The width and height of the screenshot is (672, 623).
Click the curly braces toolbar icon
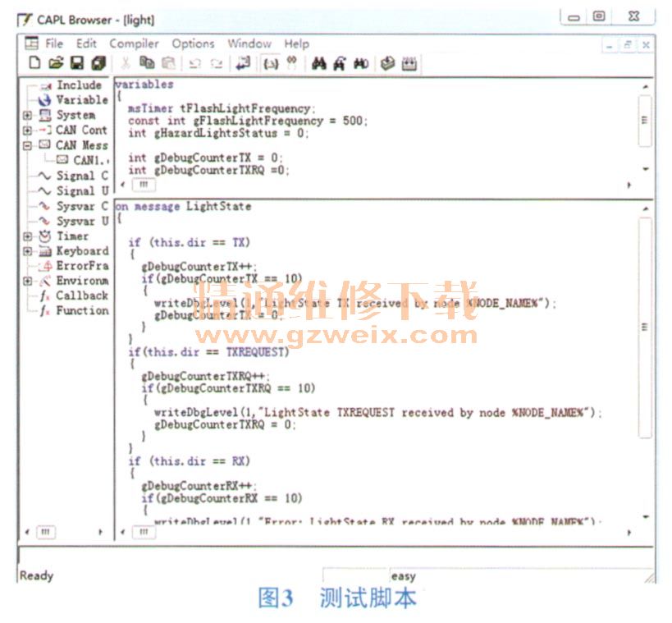(x=271, y=64)
